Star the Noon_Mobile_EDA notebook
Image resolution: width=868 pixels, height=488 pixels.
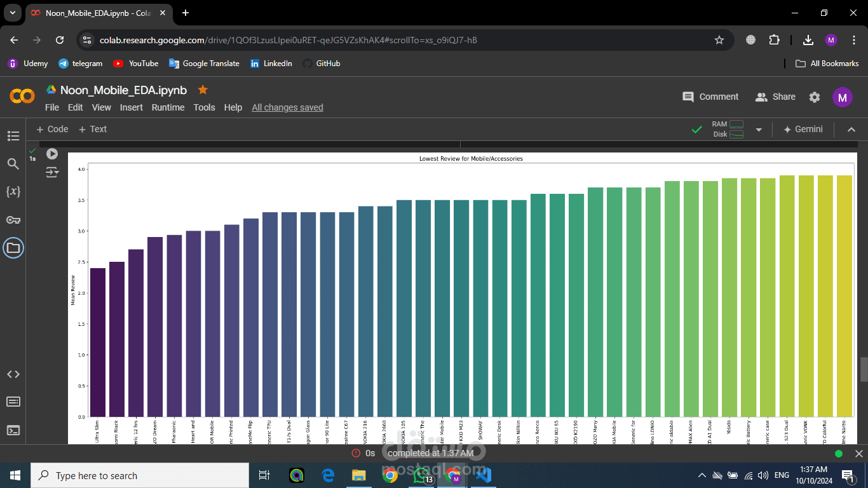203,90
